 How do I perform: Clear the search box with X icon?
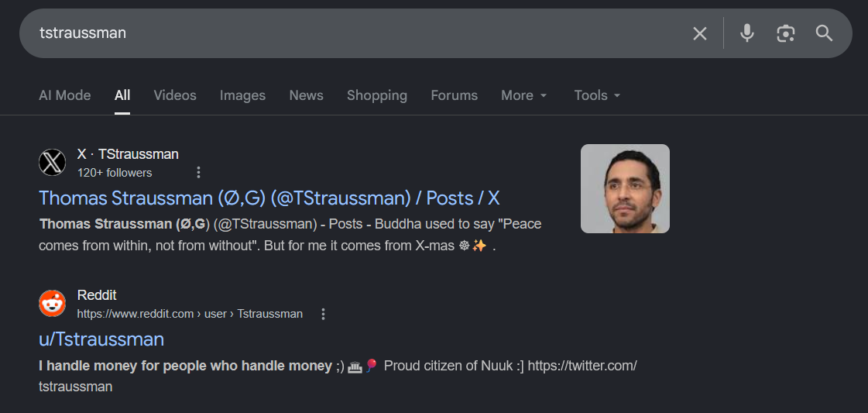pos(700,34)
